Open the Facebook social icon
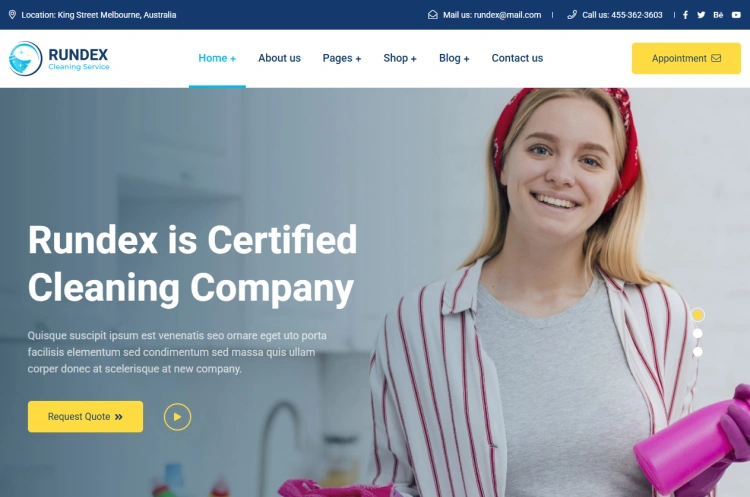 685,15
